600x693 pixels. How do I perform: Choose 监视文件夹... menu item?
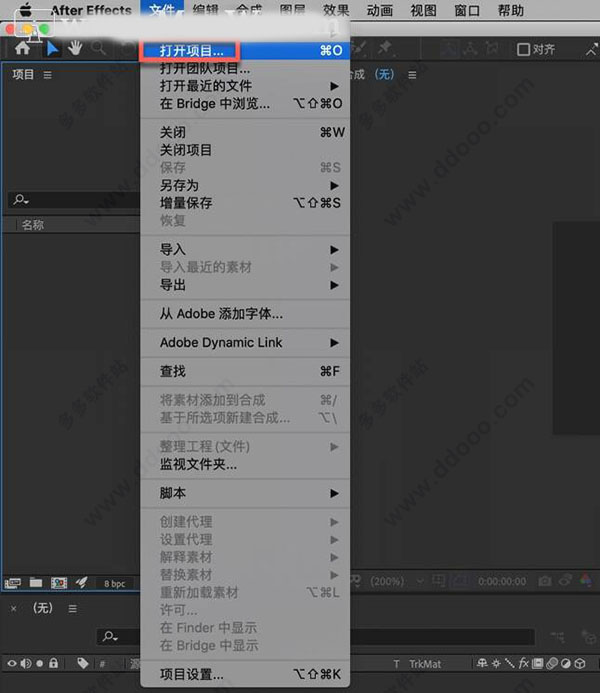[x=245, y=464]
